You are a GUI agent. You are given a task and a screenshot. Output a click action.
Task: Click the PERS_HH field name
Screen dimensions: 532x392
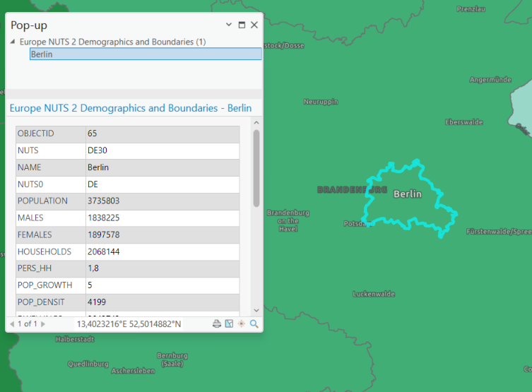pyautogui.click(x=35, y=268)
